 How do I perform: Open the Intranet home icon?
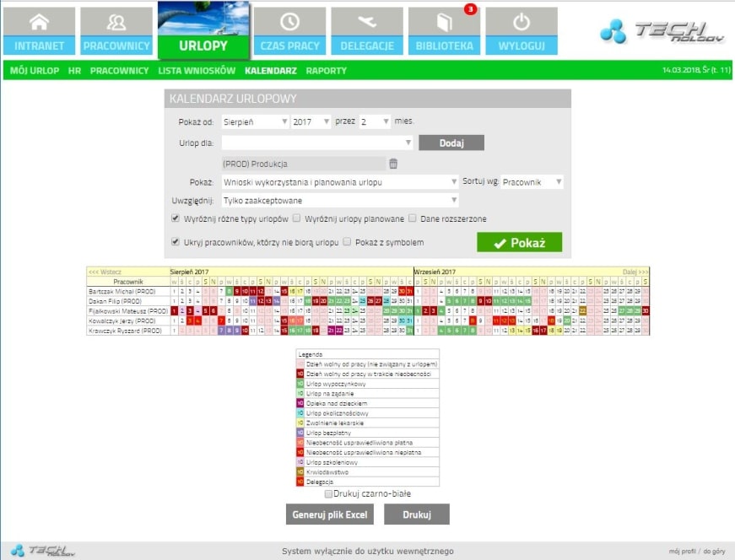[39, 23]
